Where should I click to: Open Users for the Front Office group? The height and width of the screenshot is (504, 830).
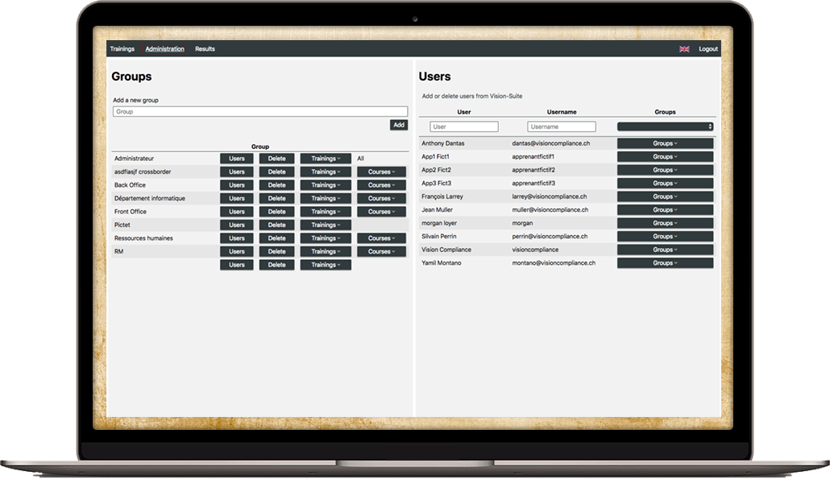237,212
